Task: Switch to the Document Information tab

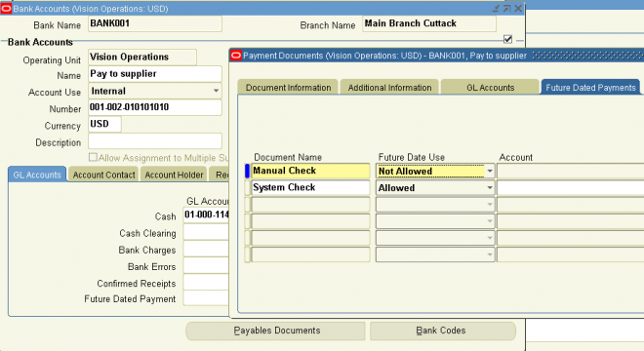Action: (288, 88)
